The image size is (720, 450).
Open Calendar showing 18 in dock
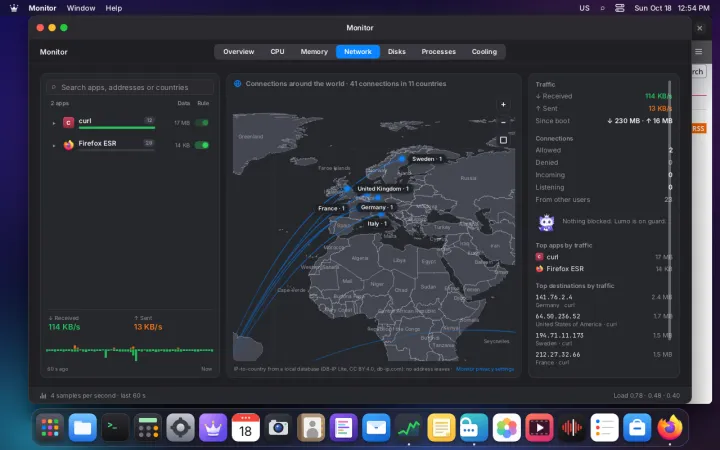click(x=246, y=428)
